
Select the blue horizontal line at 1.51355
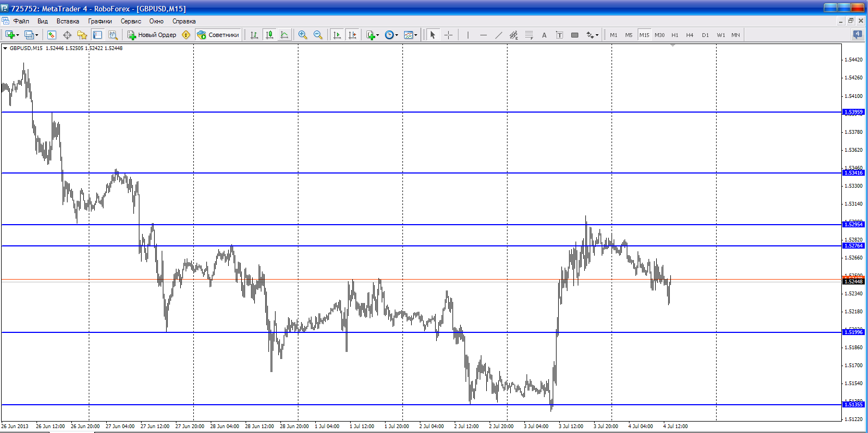(421, 405)
